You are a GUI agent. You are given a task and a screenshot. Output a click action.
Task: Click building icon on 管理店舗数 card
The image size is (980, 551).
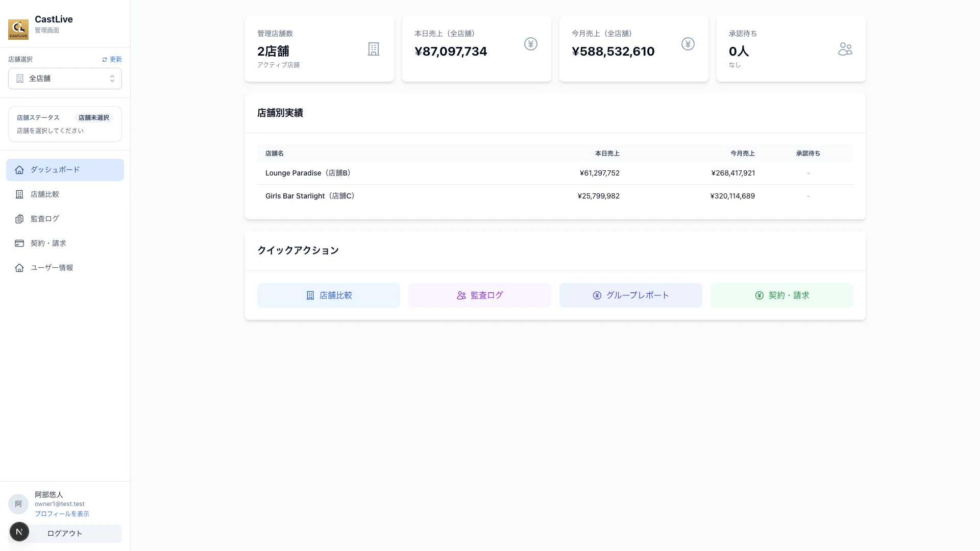click(x=374, y=49)
